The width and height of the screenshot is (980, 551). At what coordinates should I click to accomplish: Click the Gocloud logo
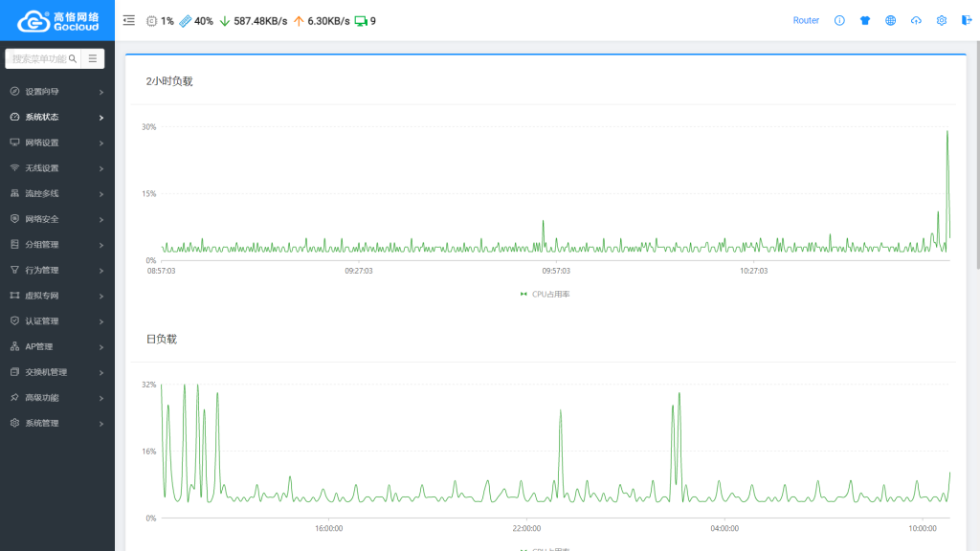tap(57, 21)
